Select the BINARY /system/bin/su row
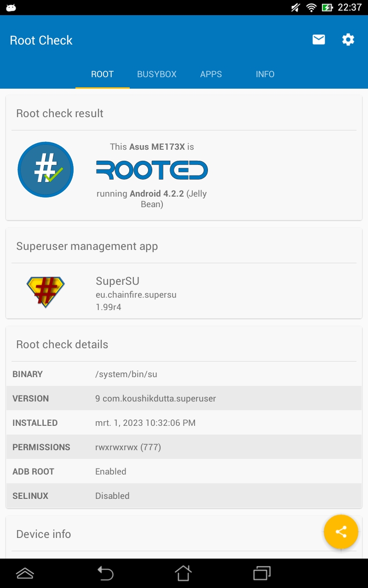Screen dimensions: 368x588 184,374
